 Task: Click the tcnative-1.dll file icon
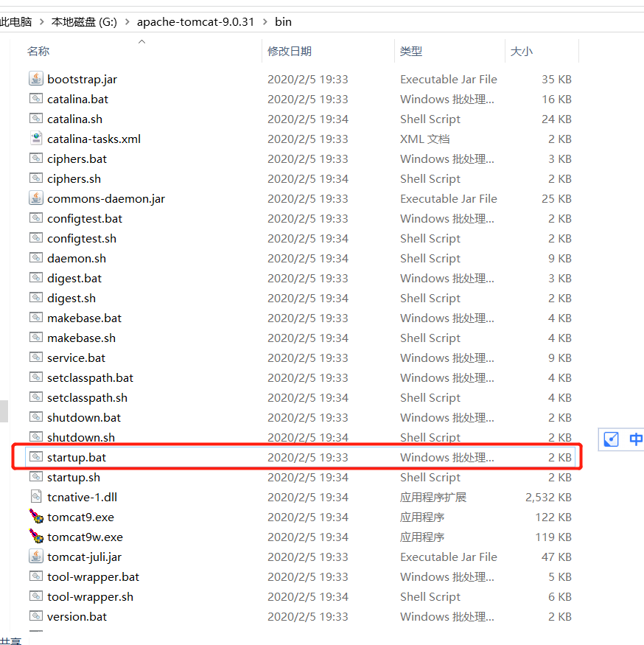point(36,497)
